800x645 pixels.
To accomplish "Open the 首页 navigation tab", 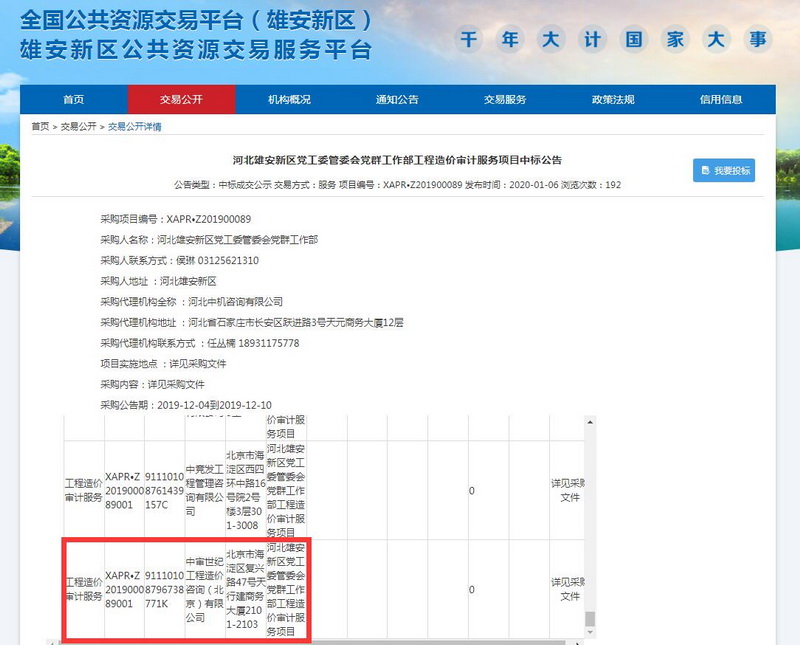I will pyautogui.click(x=73, y=100).
